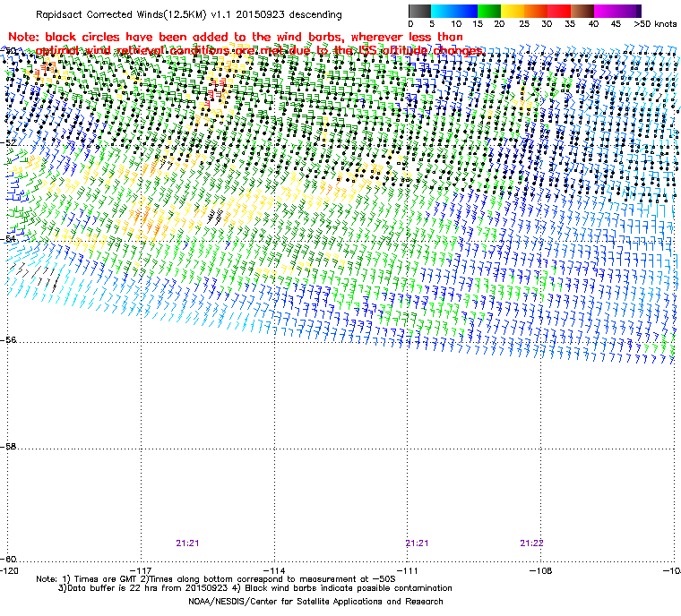This screenshot has width=681, height=616.
Task: Click the 'NOAA/NESDIS/Center for Satellite Applications and Research' credit
Action: (x=315, y=602)
